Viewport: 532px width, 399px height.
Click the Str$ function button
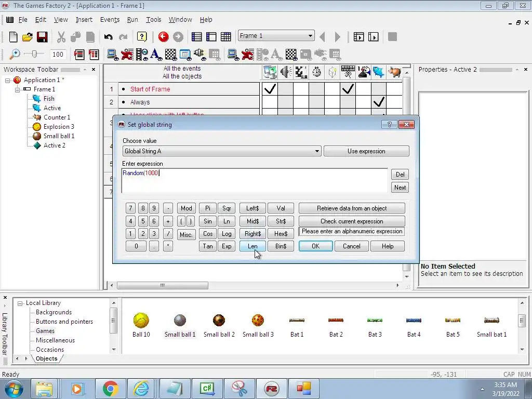coord(281,221)
